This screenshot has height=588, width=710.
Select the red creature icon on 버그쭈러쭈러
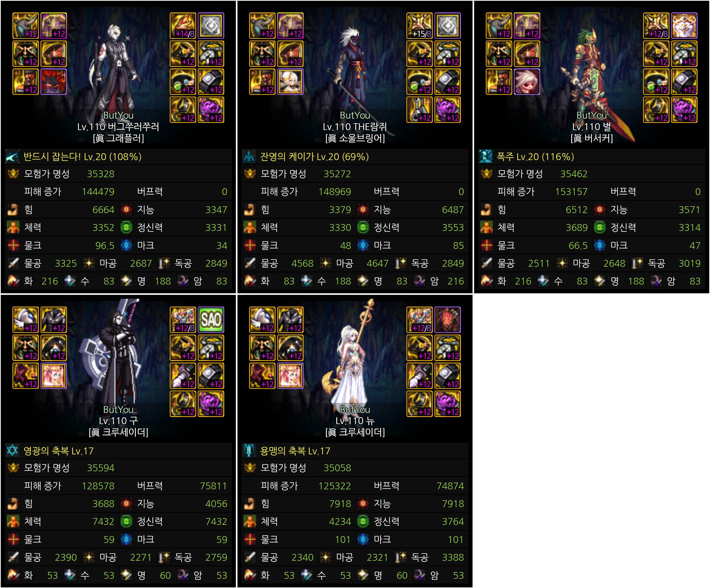pyautogui.click(x=53, y=82)
